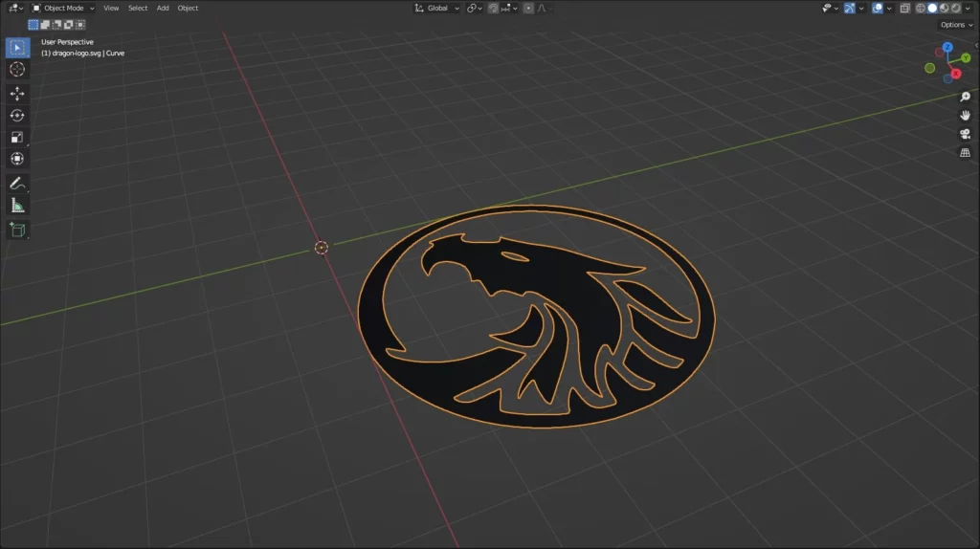980x549 pixels.
Task: Open the Object menu
Action: pos(188,8)
